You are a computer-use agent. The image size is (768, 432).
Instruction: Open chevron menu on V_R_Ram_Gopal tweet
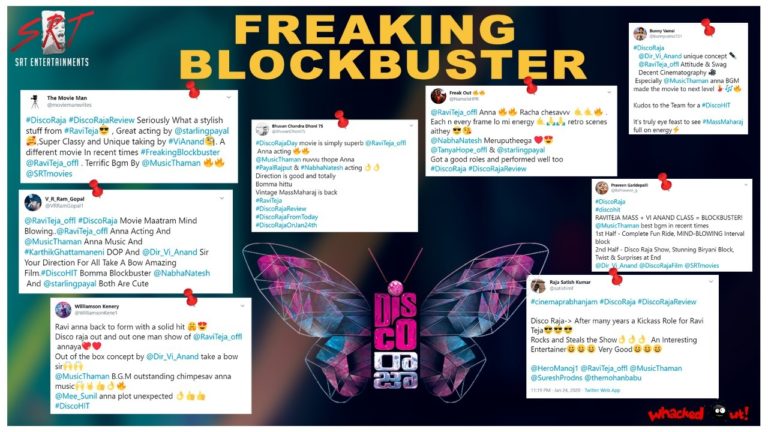[x=222, y=198]
